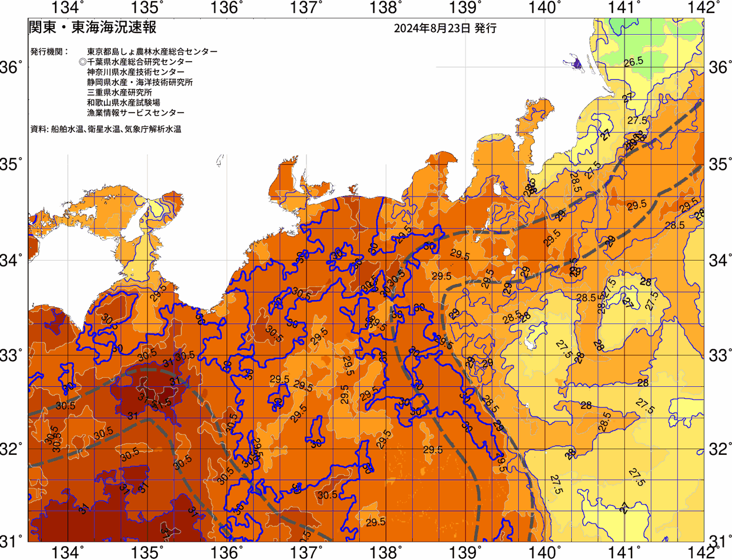Click the 139° label on the top axis
The image size is (732, 560).
[466, 8]
